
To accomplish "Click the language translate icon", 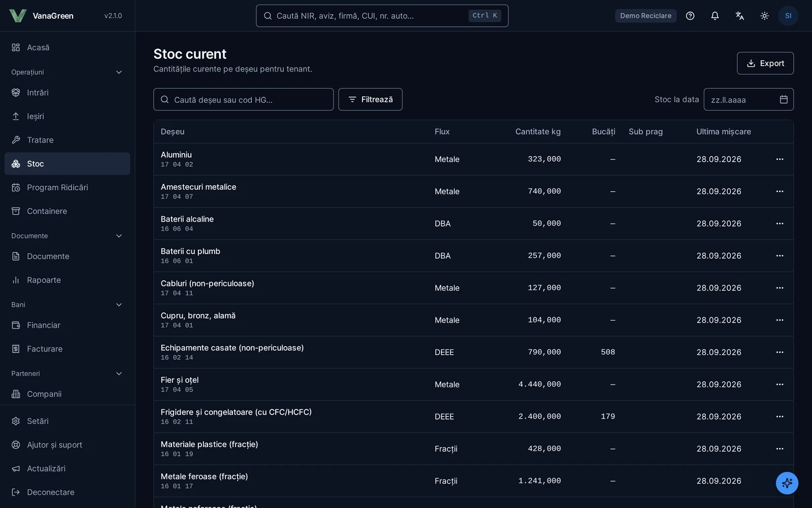I will 740,16.
